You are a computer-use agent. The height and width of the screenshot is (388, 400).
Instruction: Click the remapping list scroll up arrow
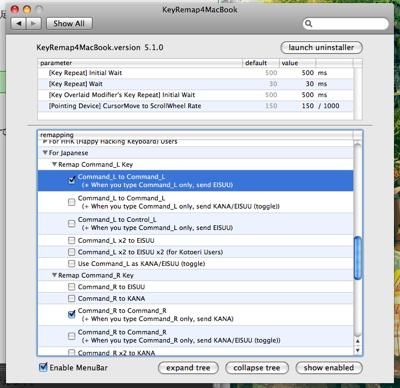click(x=358, y=341)
